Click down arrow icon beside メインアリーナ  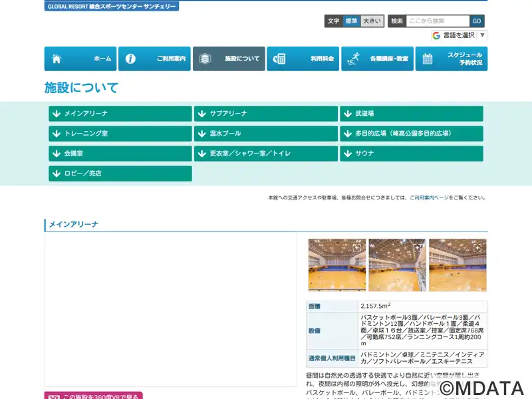click(x=57, y=114)
